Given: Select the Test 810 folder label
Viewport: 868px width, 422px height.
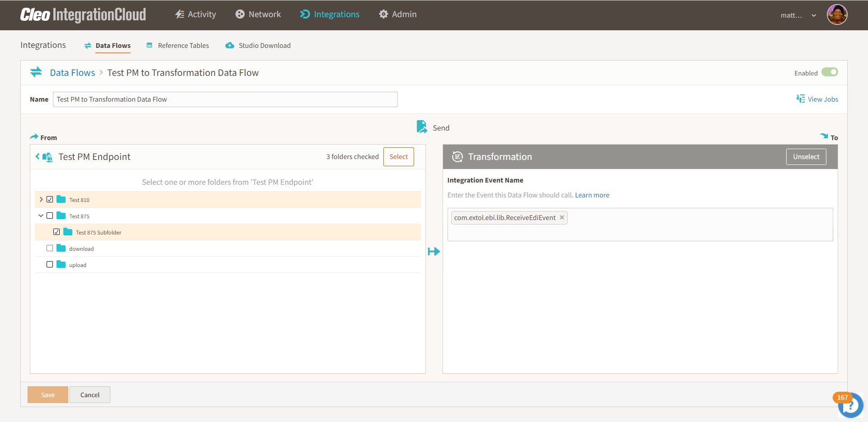Looking at the screenshot, I should [79, 200].
